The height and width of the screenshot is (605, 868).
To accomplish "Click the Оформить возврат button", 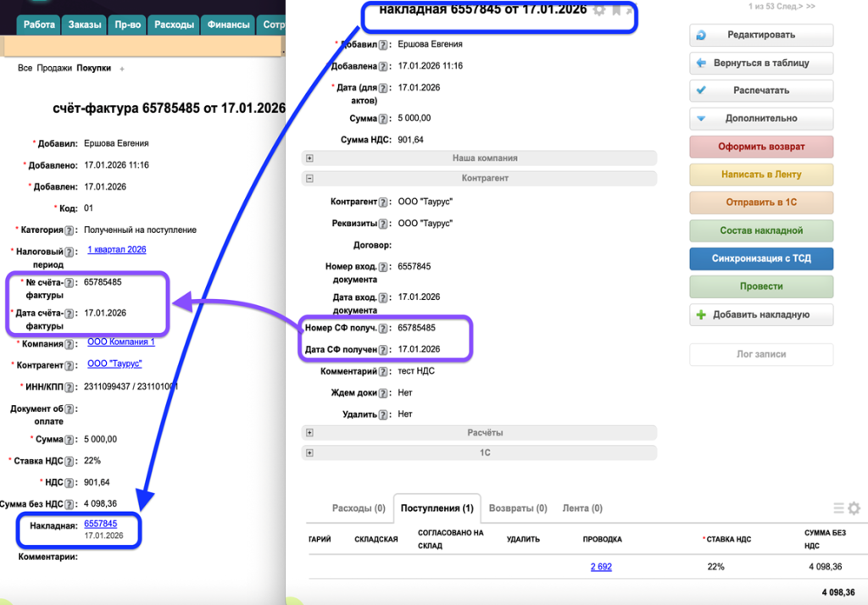I will click(x=760, y=147).
